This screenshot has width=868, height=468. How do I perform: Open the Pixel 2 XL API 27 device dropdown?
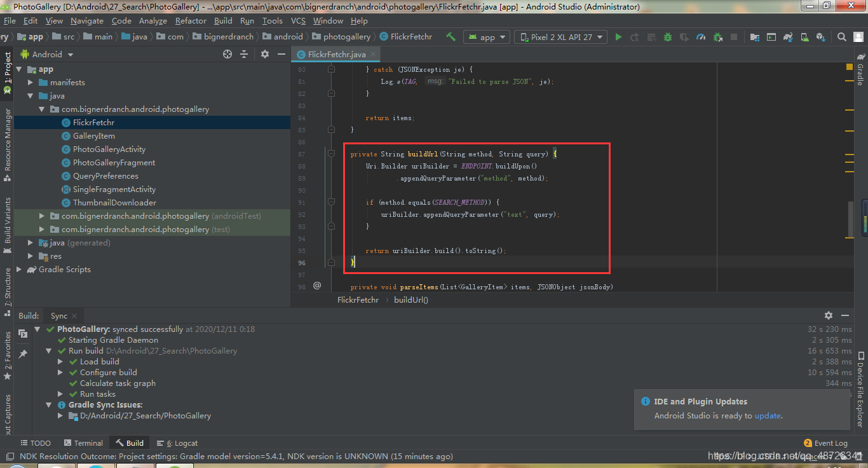(560, 37)
